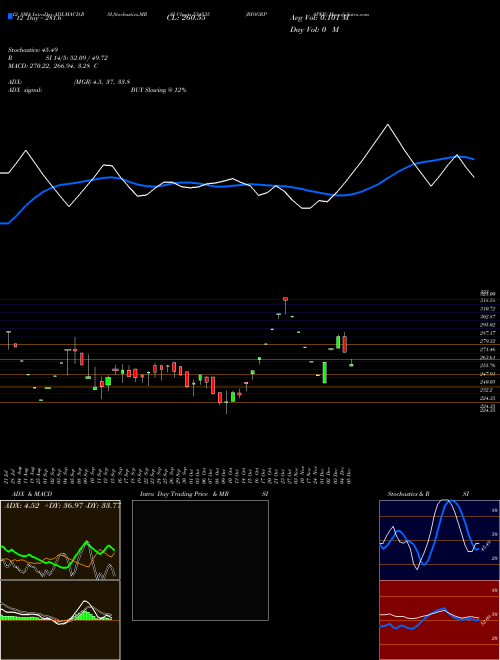Viewport: 500px width, 660px height.
Task: Click the 287.17 price axis label
Action: pos(487,333)
